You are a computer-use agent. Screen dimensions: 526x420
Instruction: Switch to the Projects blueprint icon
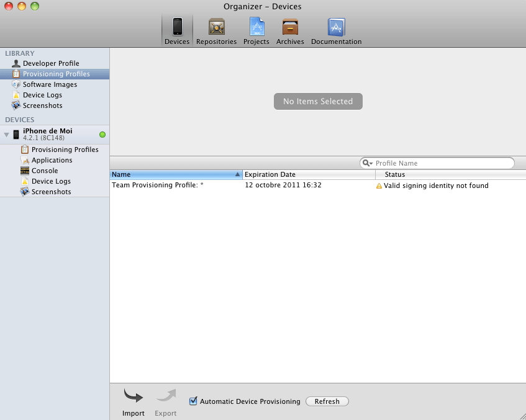[256, 27]
